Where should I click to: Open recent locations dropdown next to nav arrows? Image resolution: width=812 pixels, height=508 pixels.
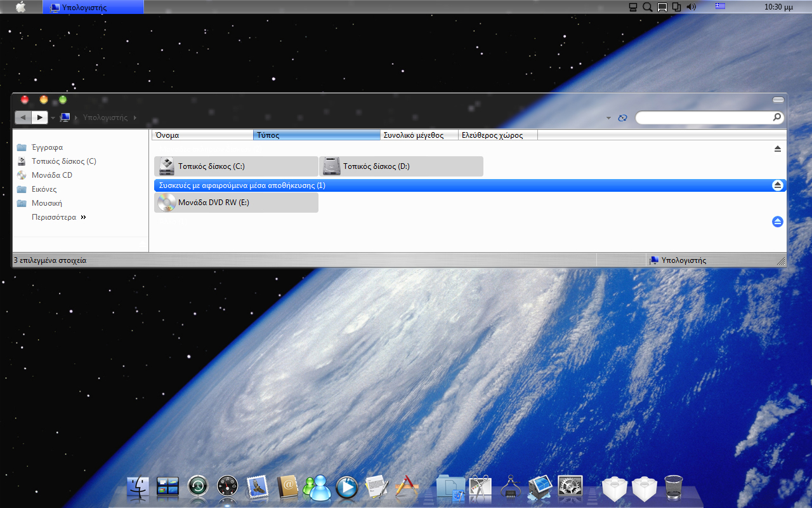pyautogui.click(x=53, y=118)
